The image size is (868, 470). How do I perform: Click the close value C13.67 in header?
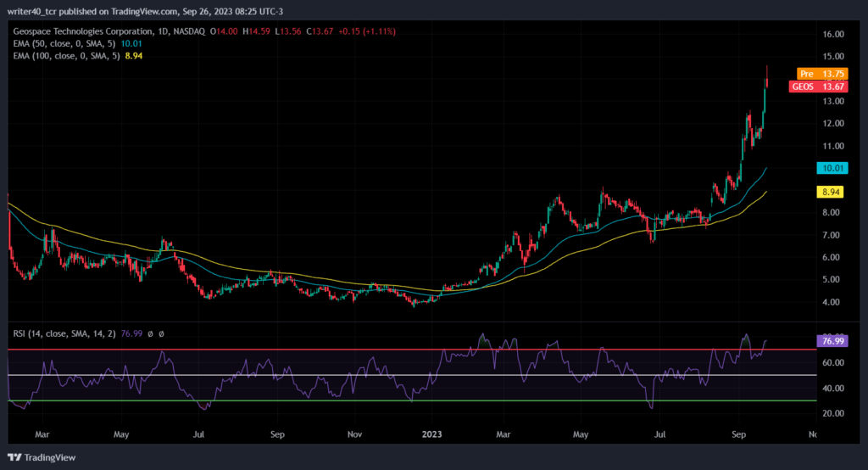click(320, 31)
